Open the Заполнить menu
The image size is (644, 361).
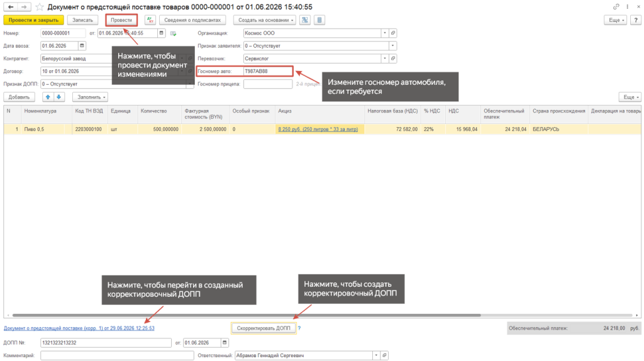[91, 97]
